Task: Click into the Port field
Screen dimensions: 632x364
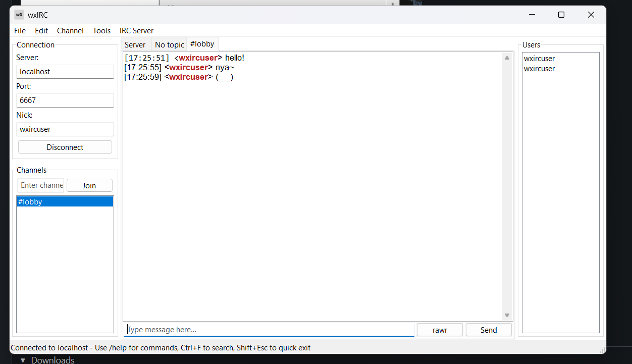Action: tap(65, 100)
